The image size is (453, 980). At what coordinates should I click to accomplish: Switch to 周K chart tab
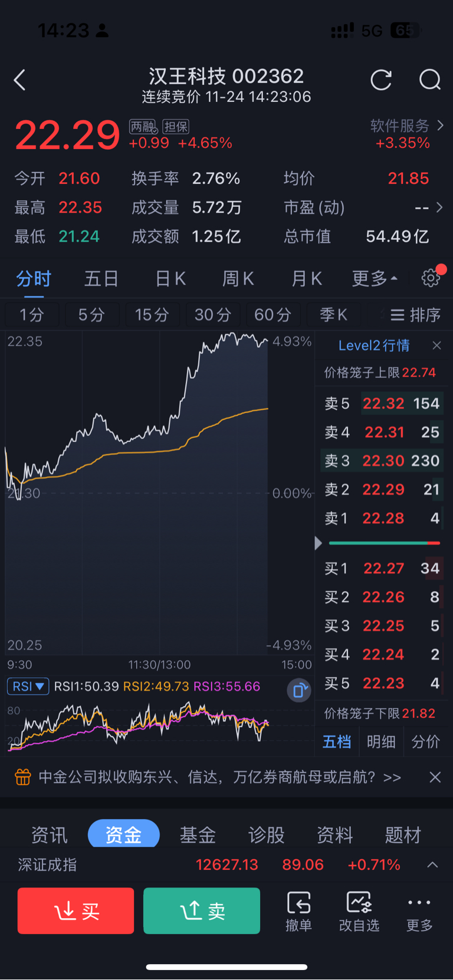(x=238, y=278)
